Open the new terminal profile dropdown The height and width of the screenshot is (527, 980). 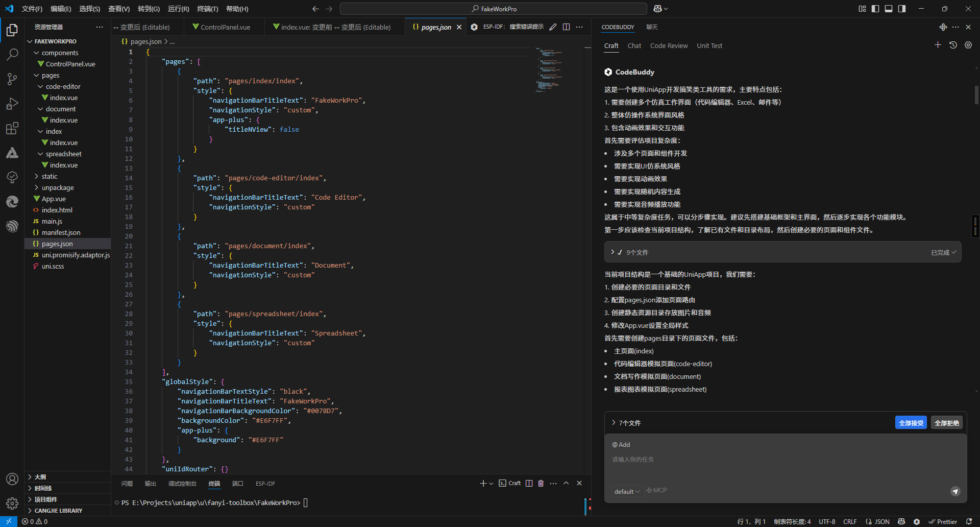[x=492, y=483]
